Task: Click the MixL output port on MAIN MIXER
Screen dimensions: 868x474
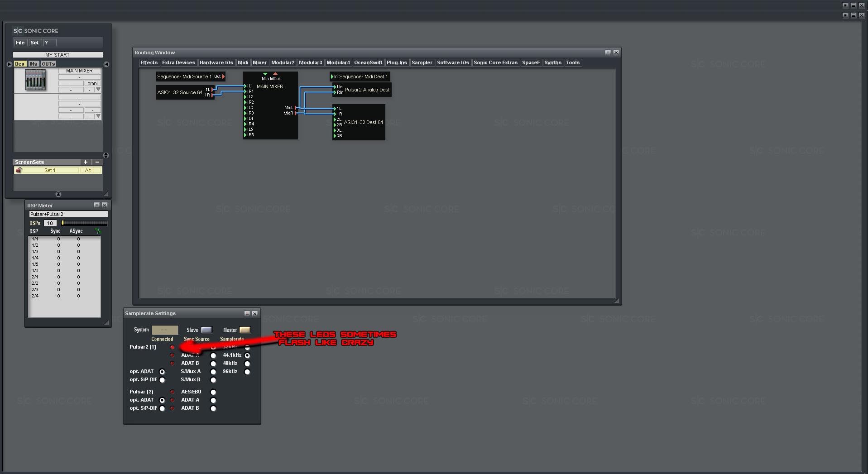Action: click(296, 108)
